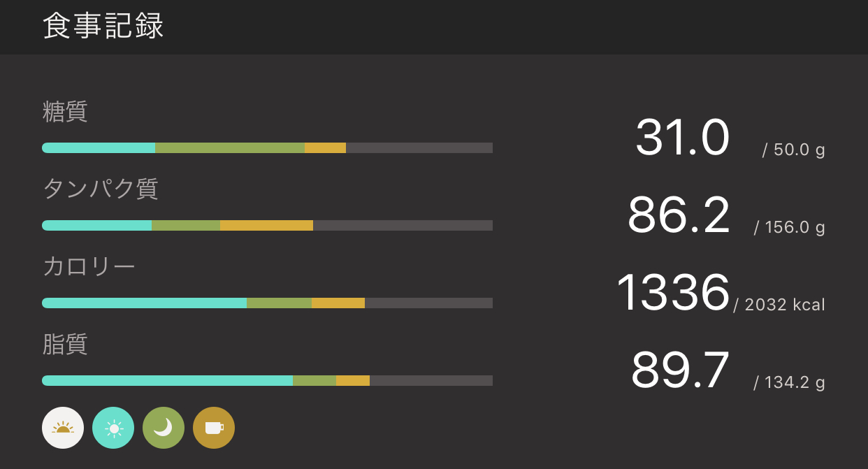Viewport: 868px width, 469px height.
Task: Select the タンパク質 label
Action: click(101, 189)
